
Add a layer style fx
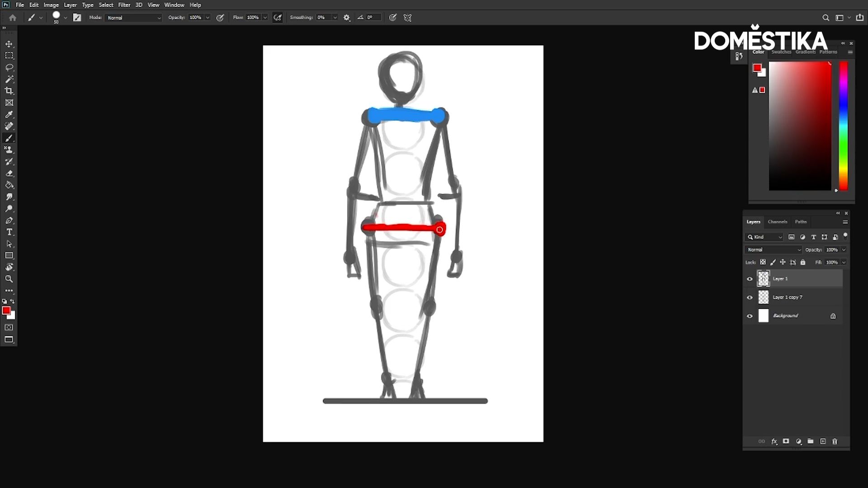click(774, 441)
